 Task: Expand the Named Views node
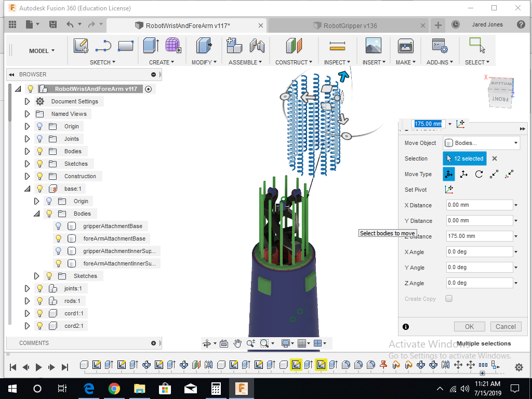pos(27,114)
